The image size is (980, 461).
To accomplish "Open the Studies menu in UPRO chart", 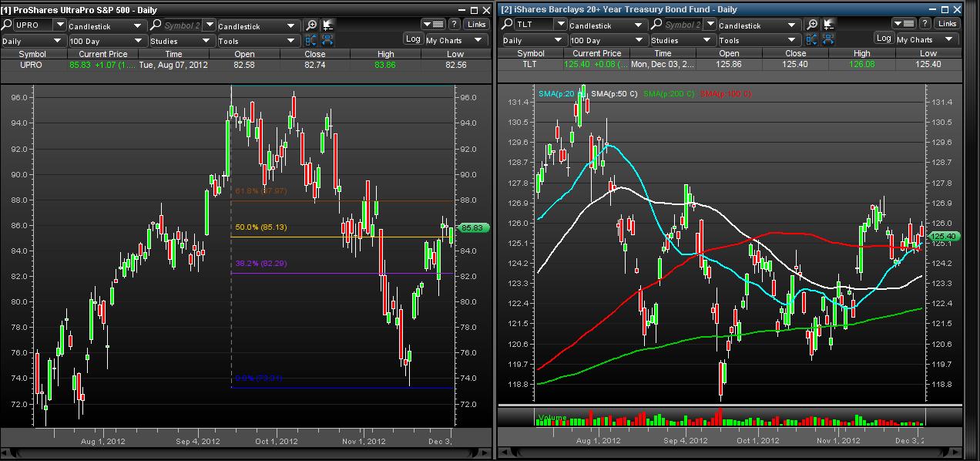I will 181,41.
